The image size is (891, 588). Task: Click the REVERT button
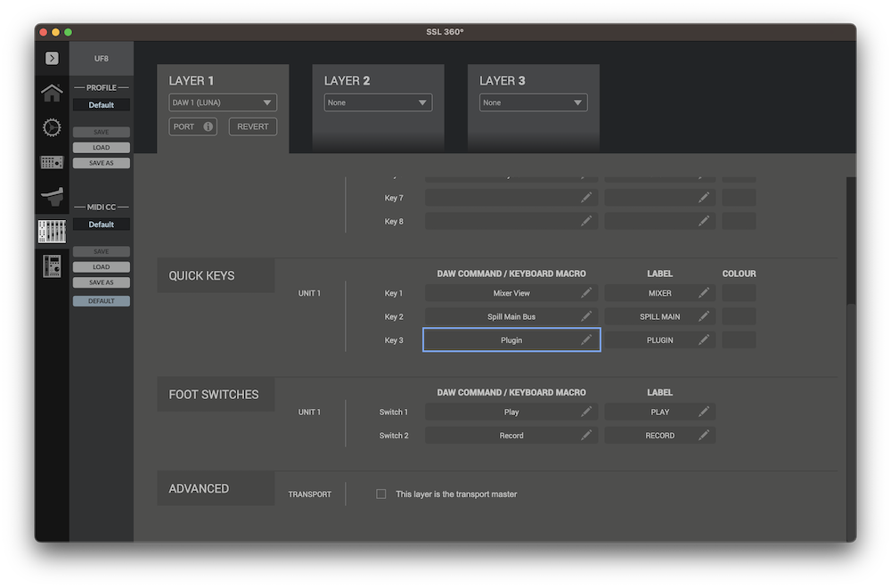pos(253,127)
